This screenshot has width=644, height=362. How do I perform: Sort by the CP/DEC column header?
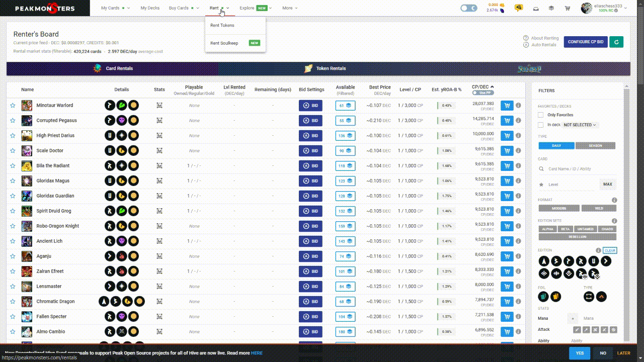482,87
